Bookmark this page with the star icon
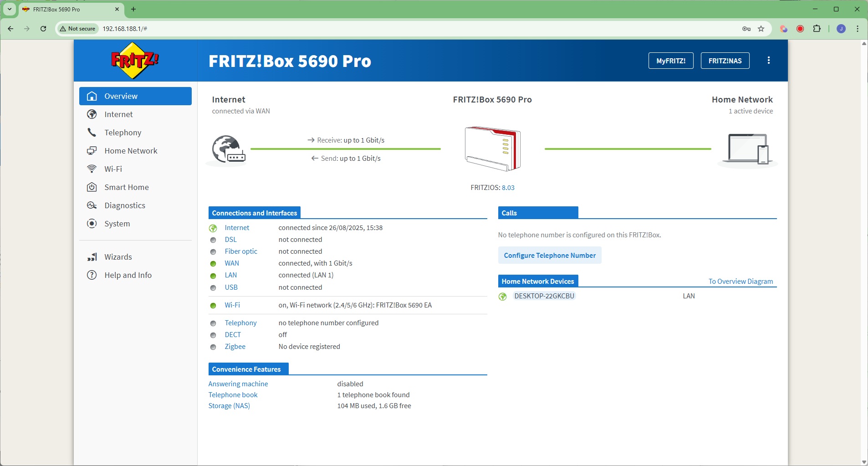The height and width of the screenshot is (466, 868). [x=761, y=29]
